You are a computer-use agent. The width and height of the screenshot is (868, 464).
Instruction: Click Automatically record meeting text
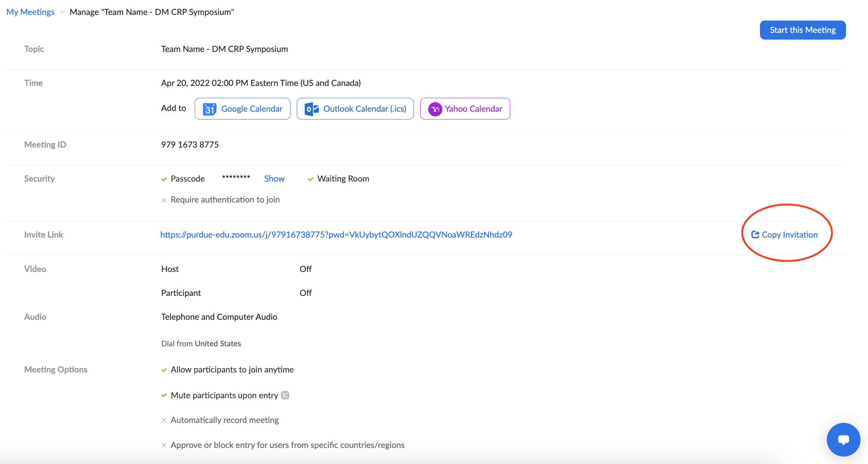coord(225,420)
